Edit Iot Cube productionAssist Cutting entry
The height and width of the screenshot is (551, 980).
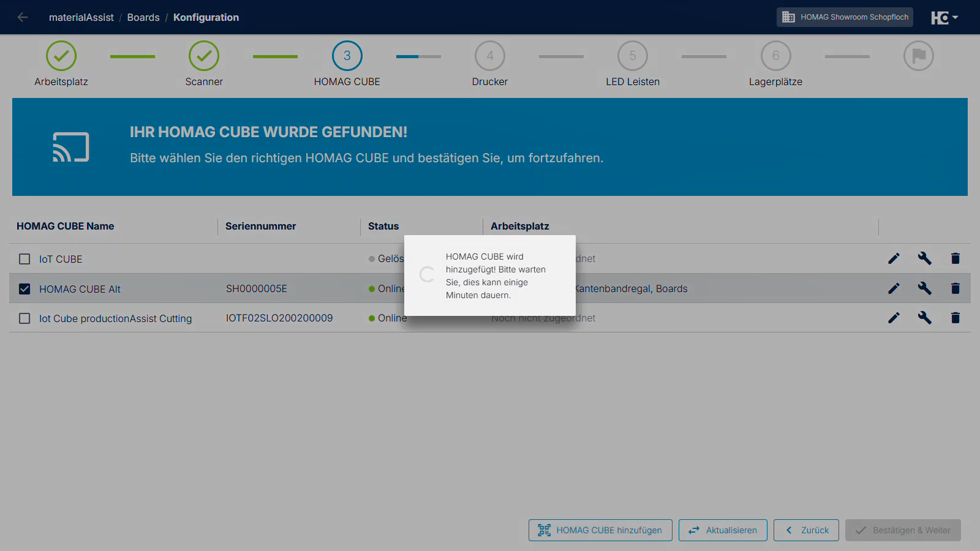(x=894, y=318)
